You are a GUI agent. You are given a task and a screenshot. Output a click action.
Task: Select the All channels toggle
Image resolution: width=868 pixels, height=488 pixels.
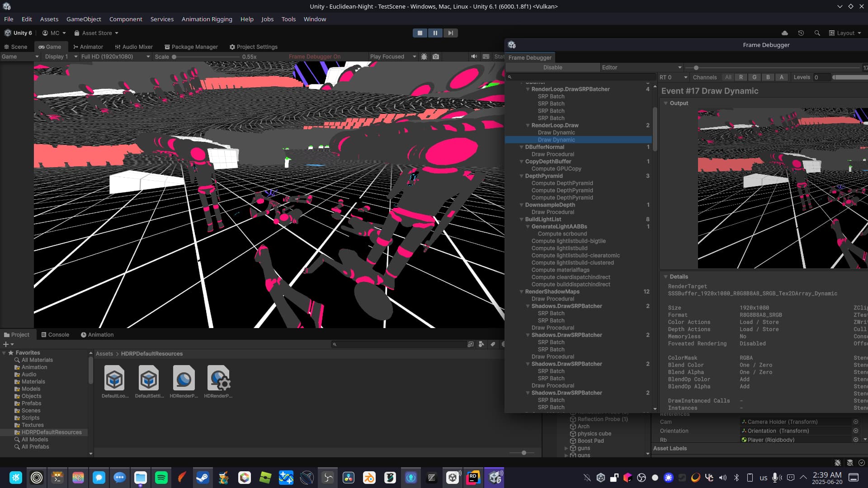(728, 77)
